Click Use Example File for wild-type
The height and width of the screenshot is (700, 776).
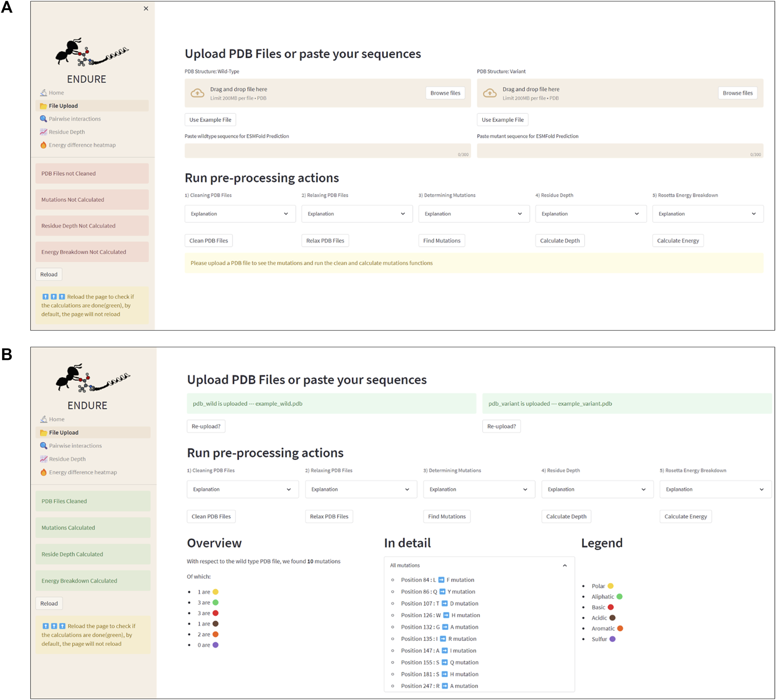tap(210, 120)
